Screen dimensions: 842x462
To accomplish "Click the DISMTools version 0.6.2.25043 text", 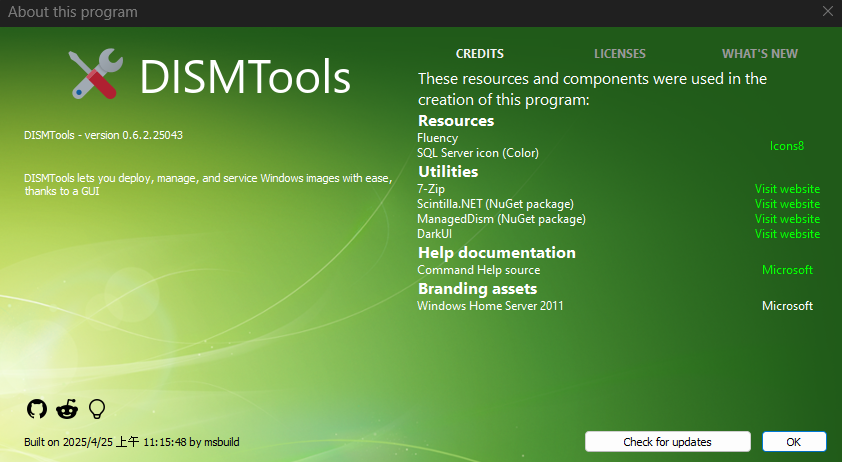I will point(103,135).
